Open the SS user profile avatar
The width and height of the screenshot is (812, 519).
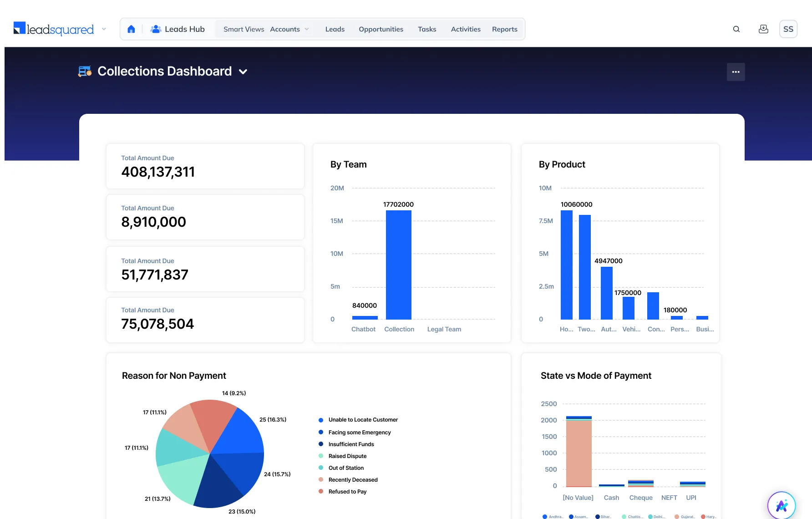(x=788, y=29)
